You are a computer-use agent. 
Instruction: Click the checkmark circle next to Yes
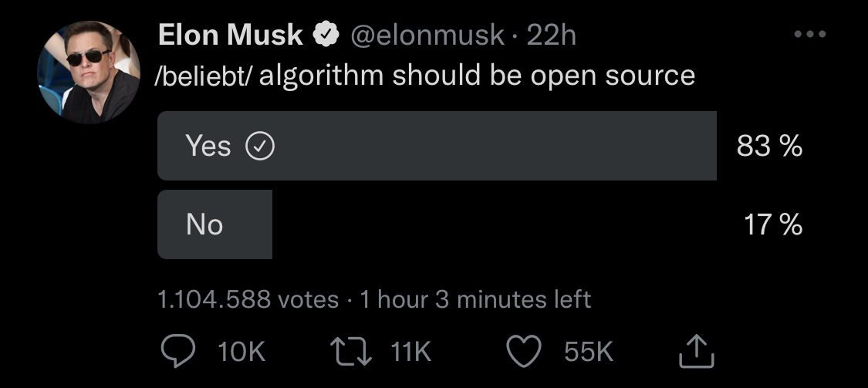point(260,147)
